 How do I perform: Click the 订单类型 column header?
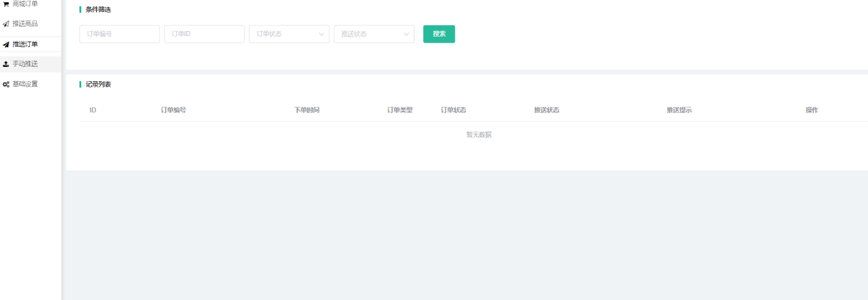coord(400,110)
